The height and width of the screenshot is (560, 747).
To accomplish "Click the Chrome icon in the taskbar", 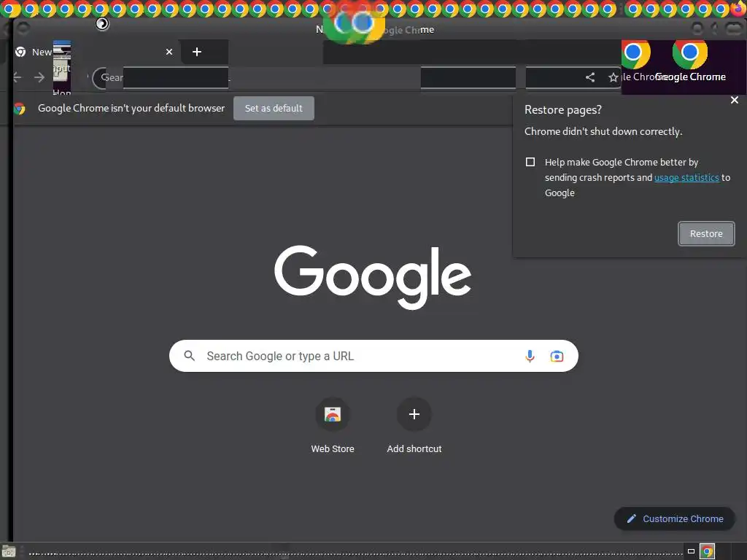I will click(x=707, y=551).
